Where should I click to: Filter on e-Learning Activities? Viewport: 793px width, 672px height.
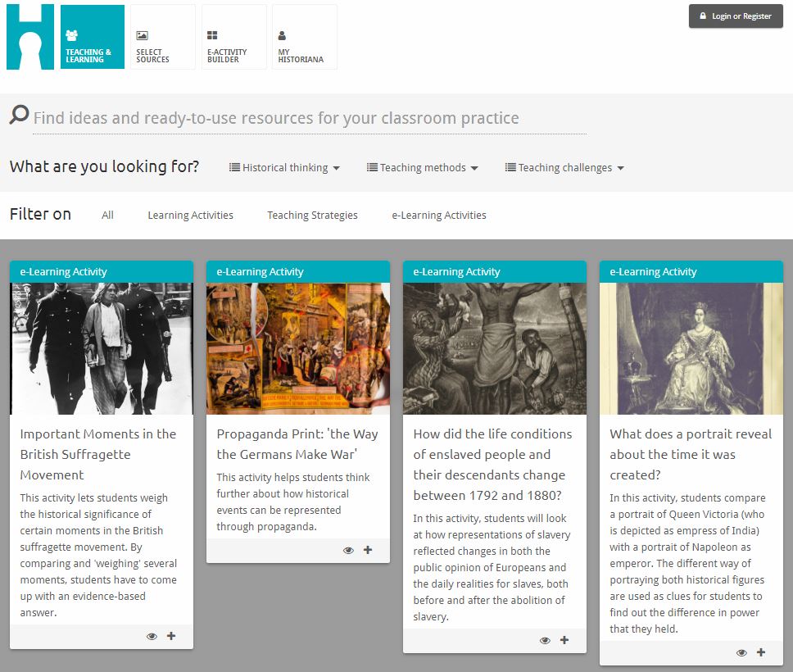pyautogui.click(x=439, y=215)
